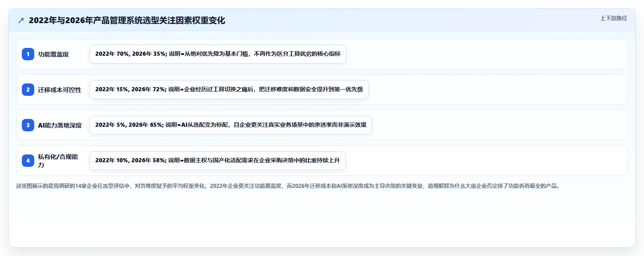Click the number 4 badge
This screenshot has width=644, height=256.
point(28,161)
